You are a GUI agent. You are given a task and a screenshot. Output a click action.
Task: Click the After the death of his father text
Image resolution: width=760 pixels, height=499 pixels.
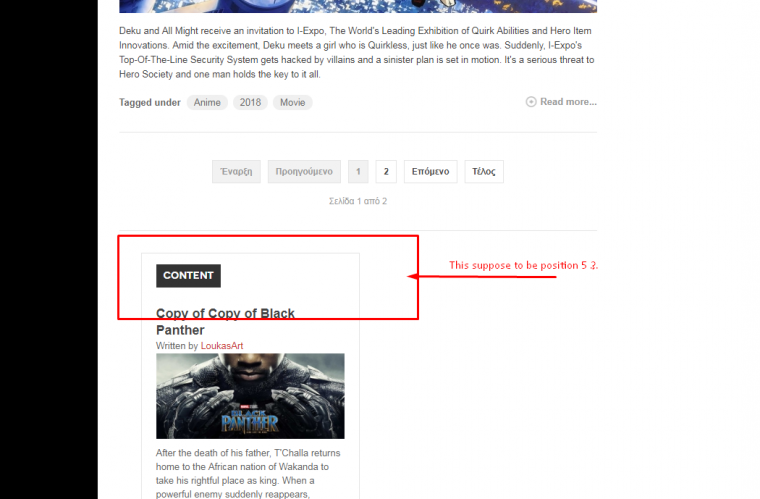pyautogui.click(x=248, y=473)
